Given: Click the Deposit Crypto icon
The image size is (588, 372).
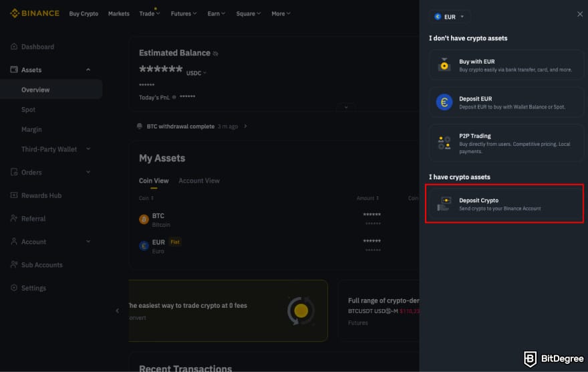Looking at the screenshot, I should pos(444,204).
